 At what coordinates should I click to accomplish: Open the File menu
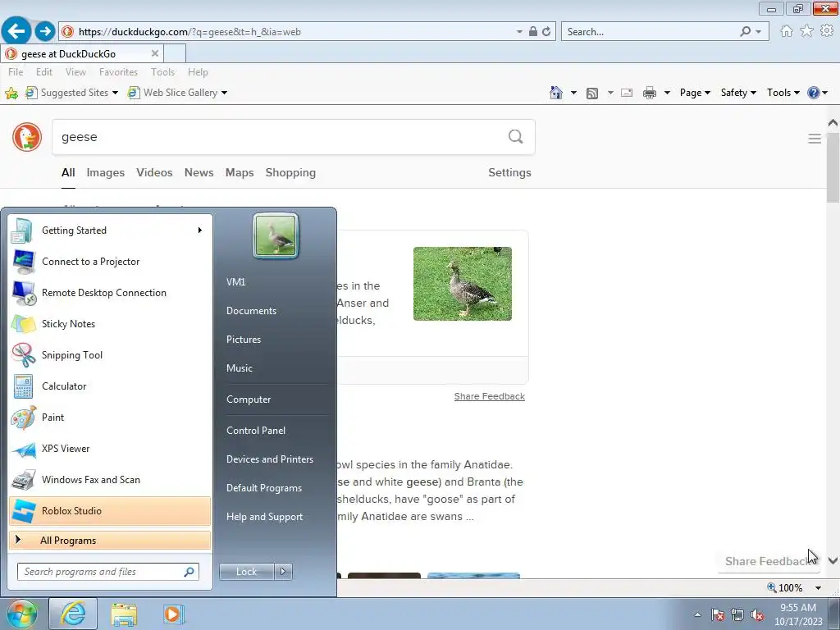(x=16, y=72)
